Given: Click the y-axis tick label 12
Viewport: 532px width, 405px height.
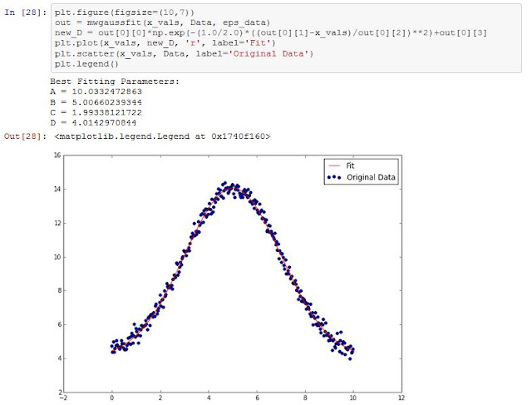Looking at the screenshot, I should pyautogui.click(x=57, y=223).
